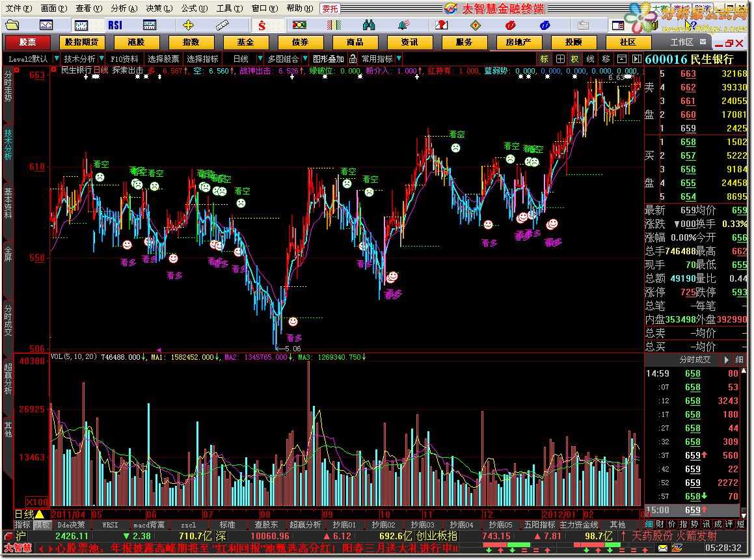Image resolution: width=754 pixels, height=560 pixels.
Task: Open the 超赢分析 sidebar tab
Action: (8, 379)
